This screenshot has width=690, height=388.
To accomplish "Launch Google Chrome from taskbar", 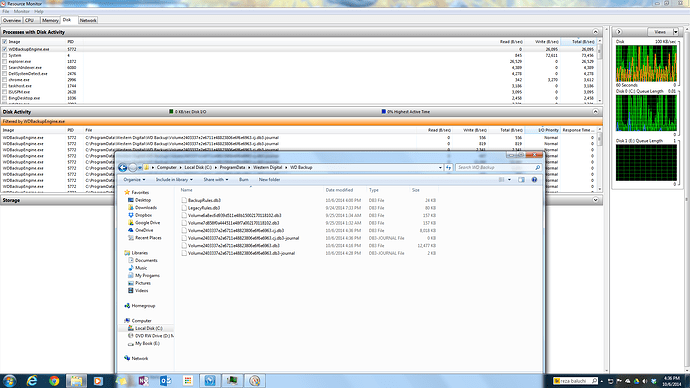I will [x=54, y=381].
